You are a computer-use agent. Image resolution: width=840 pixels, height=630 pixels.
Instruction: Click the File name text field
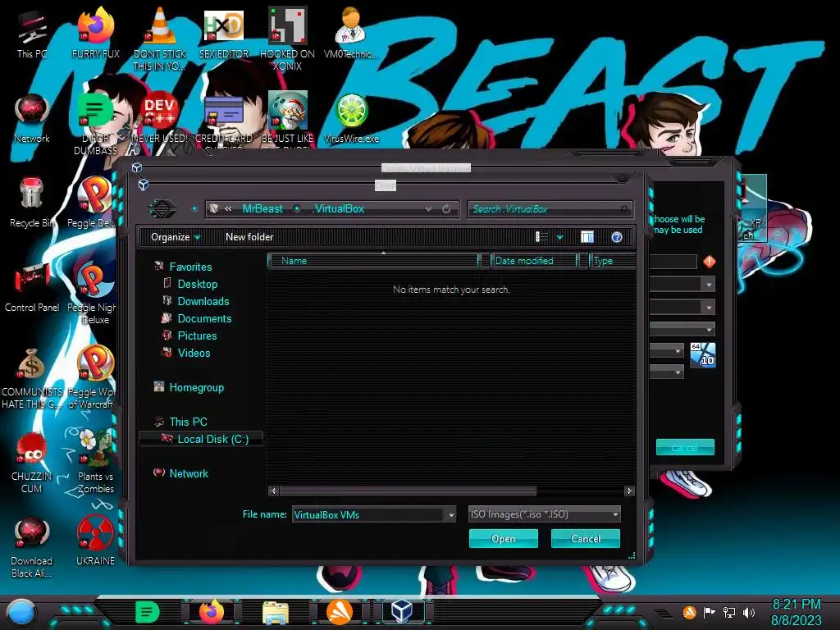pos(368,515)
